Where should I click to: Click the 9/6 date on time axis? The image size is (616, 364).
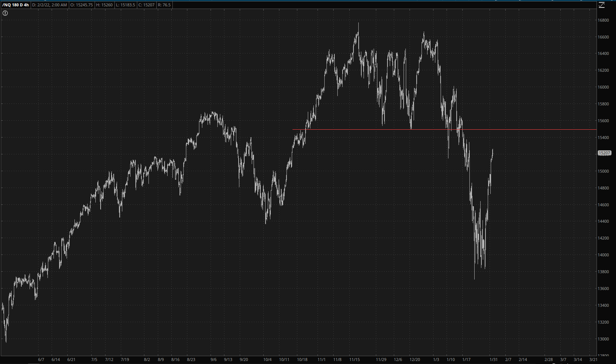(213, 360)
